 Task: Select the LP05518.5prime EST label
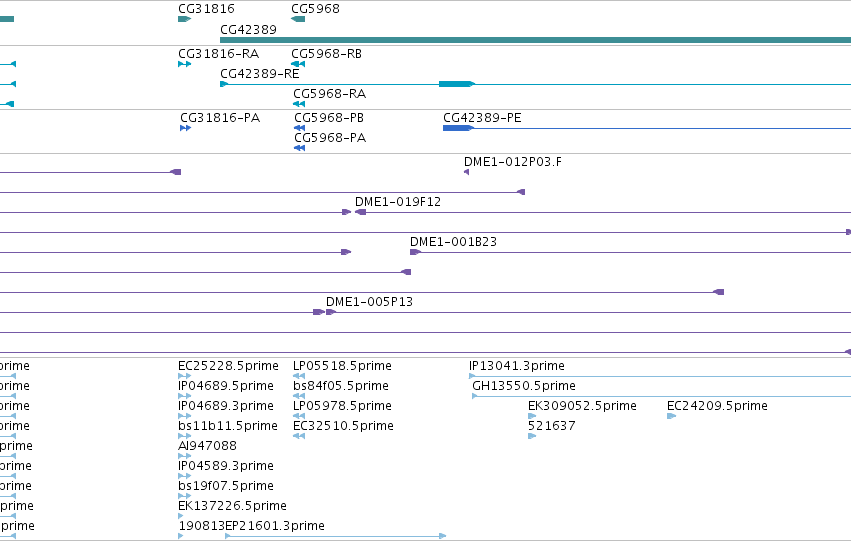(x=342, y=366)
